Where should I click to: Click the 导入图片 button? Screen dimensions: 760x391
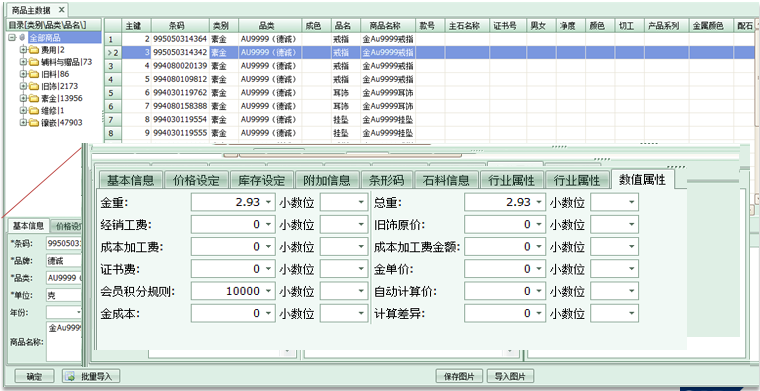[x=510, y=376]
